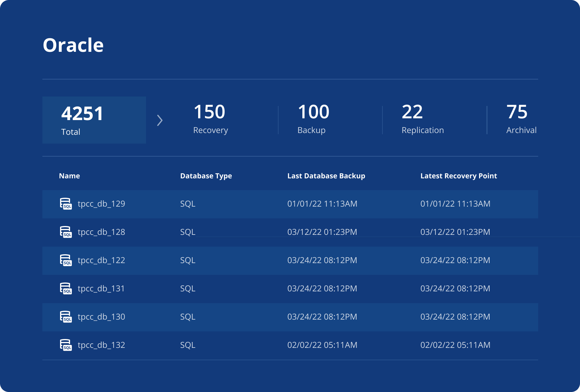Click SQL type cell in tpcc_db_129 row

point(188,204)
